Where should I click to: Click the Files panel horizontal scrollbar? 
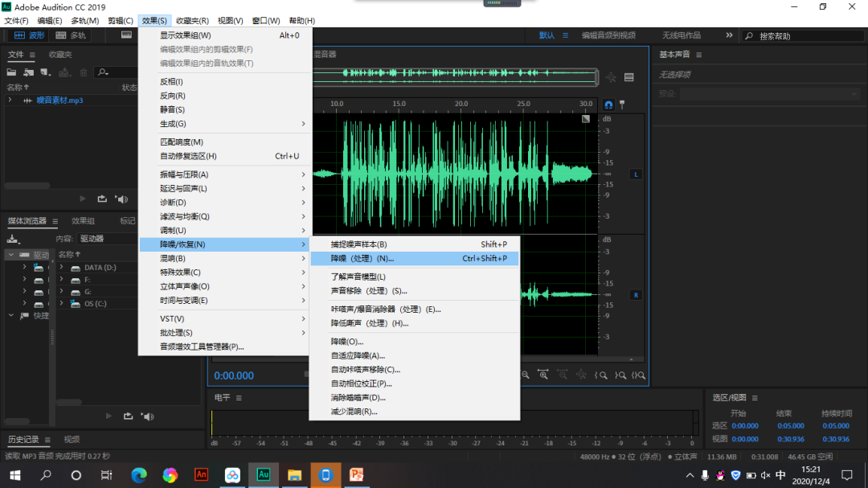coord(27,186)
